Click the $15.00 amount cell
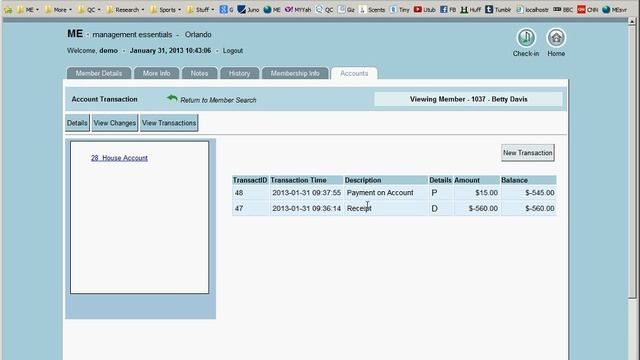Image resolution: width=640 pixels, height=360 pixels. click(x=477, y=193)
